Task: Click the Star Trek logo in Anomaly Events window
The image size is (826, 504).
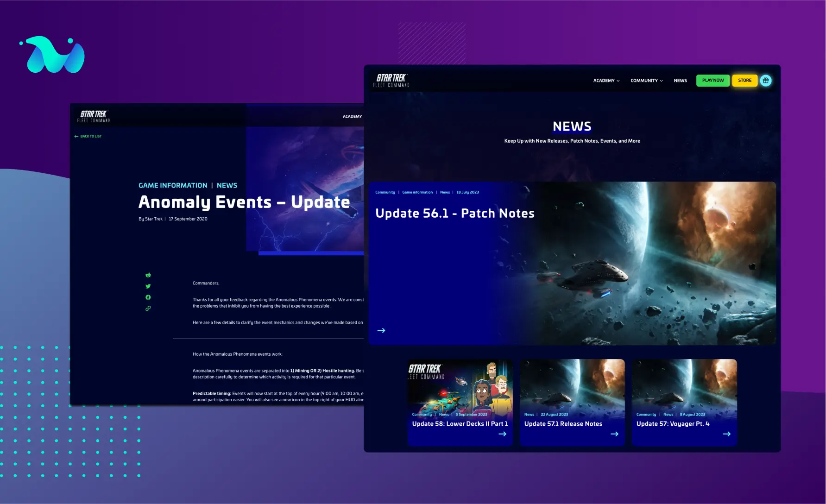Action: pos(94,116)
